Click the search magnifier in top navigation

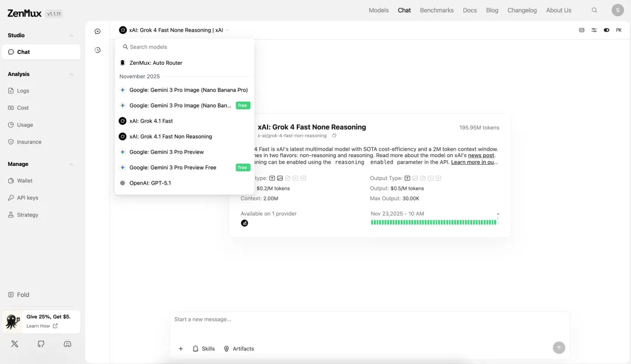pos(595,11)
